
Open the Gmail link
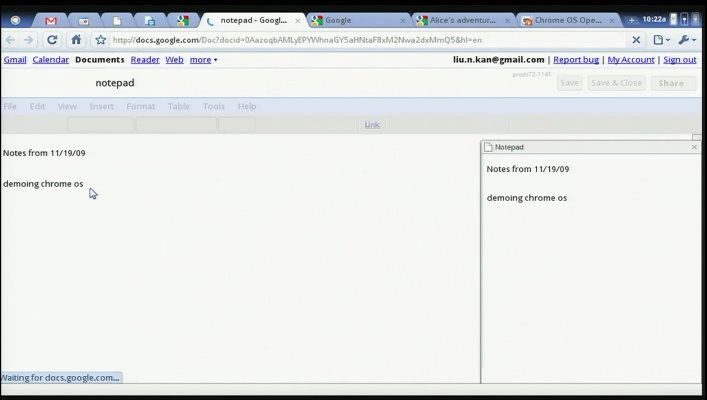click(15, 60)
